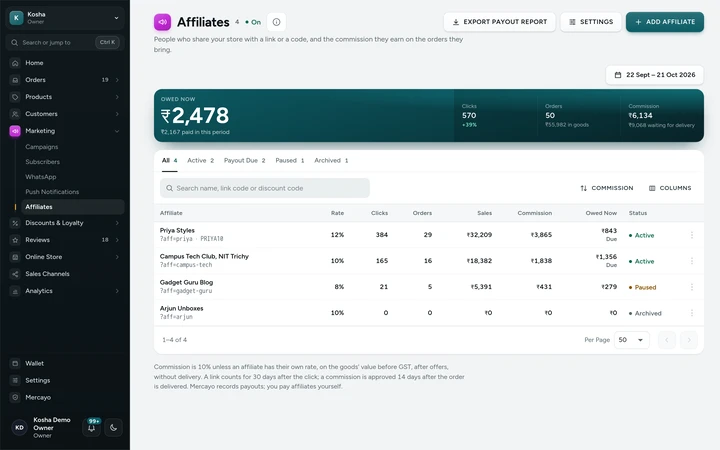
Task: Select the All tab
Action: point(169,161)
